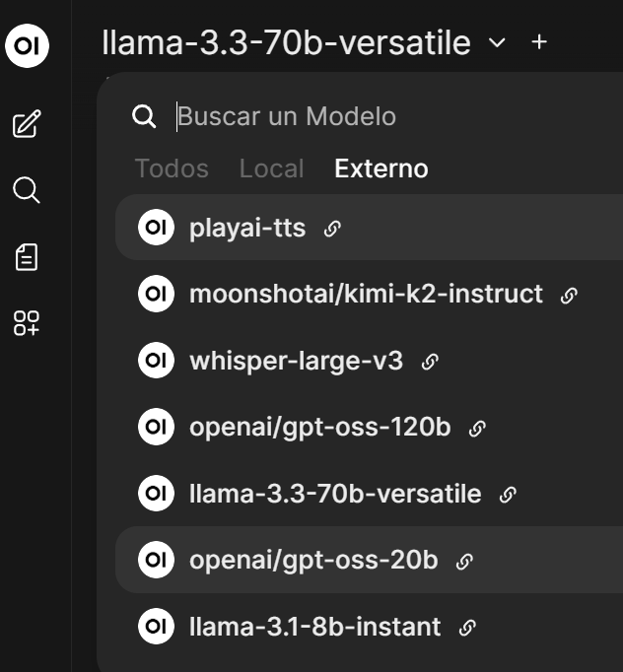Click the plus icon to add model
This screenshot has width=623, height=672.
tap(538, 42)
